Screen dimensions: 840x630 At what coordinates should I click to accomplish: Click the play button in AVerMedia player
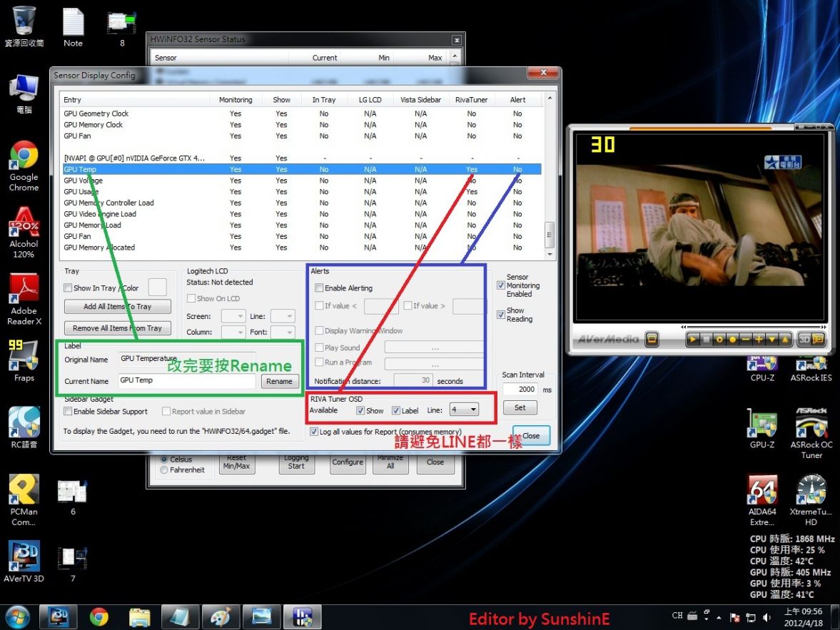pos(693,339)
